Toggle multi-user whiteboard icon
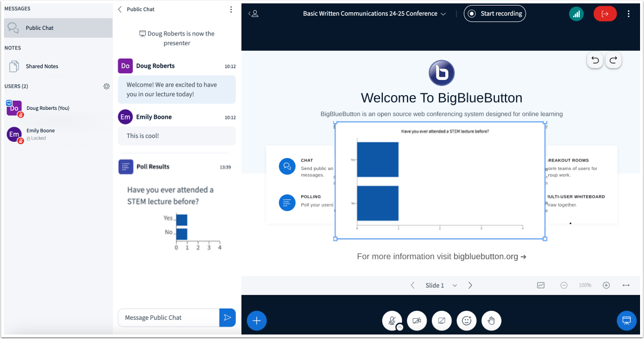 click(541, 285)
